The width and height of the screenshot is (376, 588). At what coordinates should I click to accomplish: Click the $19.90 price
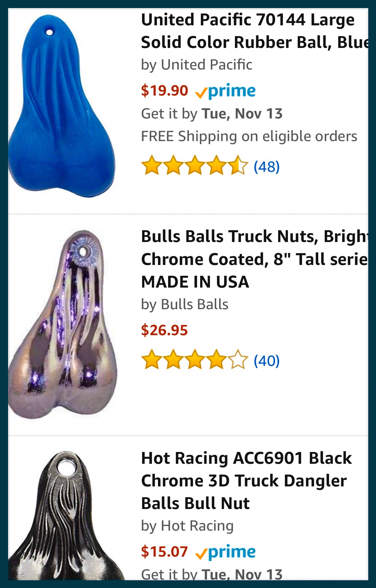(164, 91)
